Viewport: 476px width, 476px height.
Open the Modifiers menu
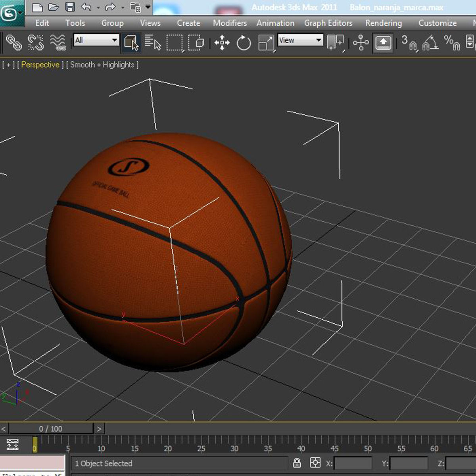click(230, 23)
